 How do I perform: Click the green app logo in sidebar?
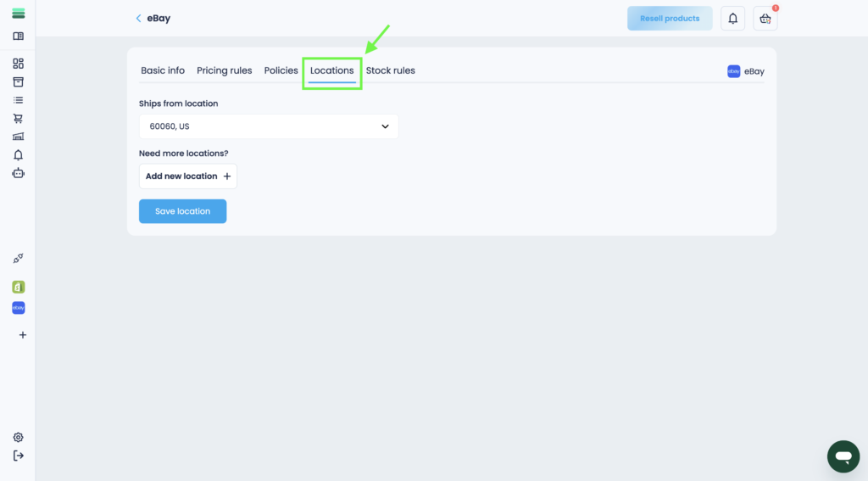click(x=18, y=14)
